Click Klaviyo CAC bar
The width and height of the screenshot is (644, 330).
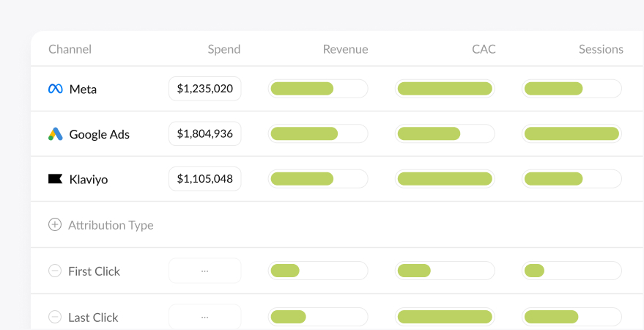tap(445, 179)
